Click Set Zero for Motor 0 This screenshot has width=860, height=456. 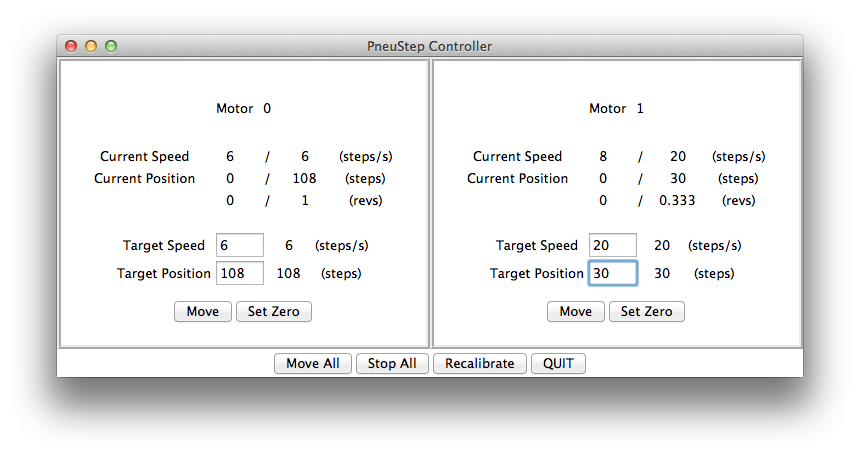click(x=274, y=312)
